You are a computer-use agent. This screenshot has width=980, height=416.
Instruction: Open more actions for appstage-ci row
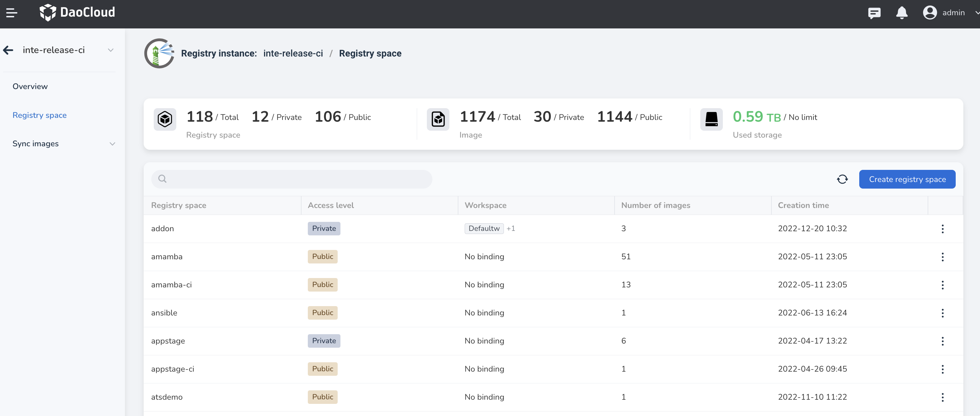942,369
